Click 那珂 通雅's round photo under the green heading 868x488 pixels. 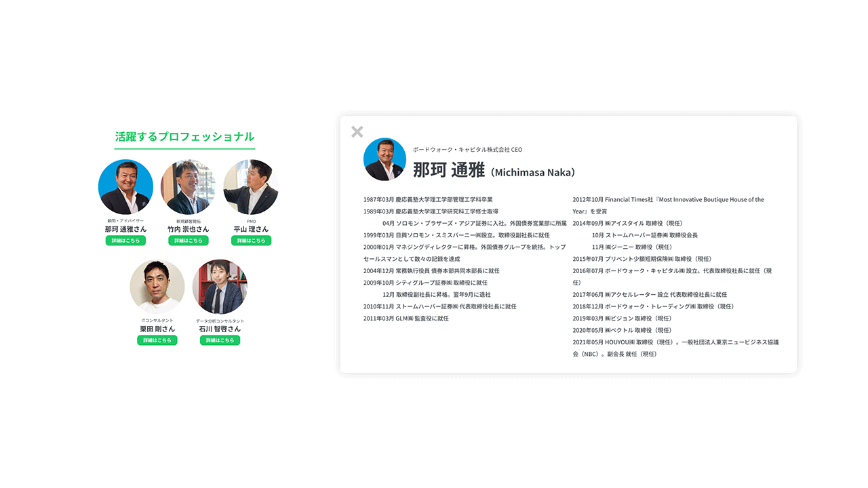click(x=125, y=187)
